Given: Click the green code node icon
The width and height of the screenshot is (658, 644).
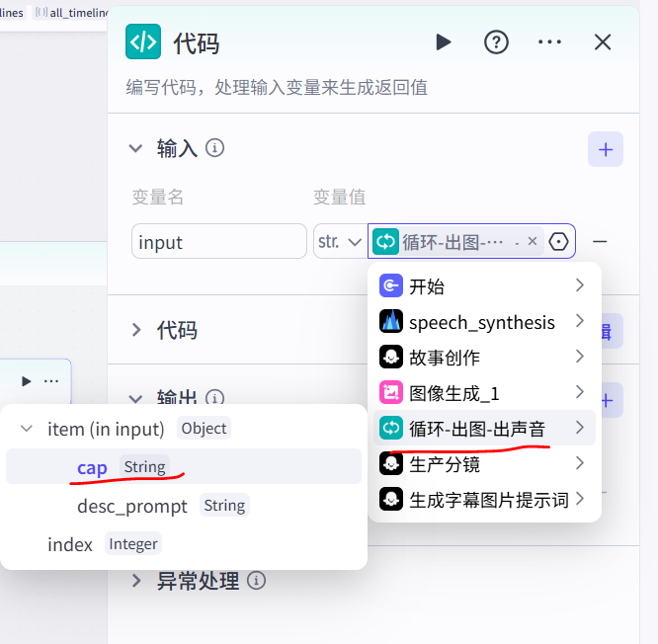Looking at the screenshot, I should click(x=143, y=41).
